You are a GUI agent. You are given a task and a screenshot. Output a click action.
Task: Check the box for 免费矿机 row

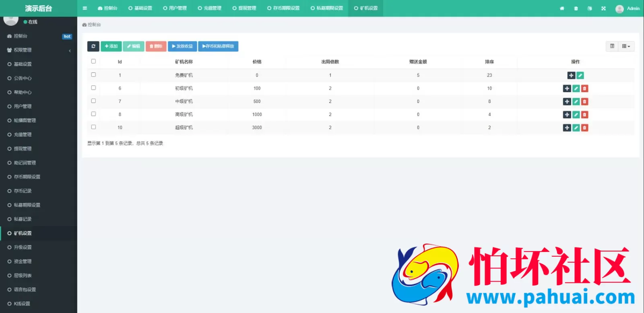93,75
